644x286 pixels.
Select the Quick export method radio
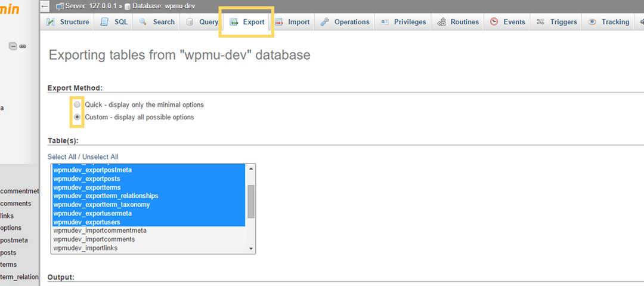tap(77, 104)
